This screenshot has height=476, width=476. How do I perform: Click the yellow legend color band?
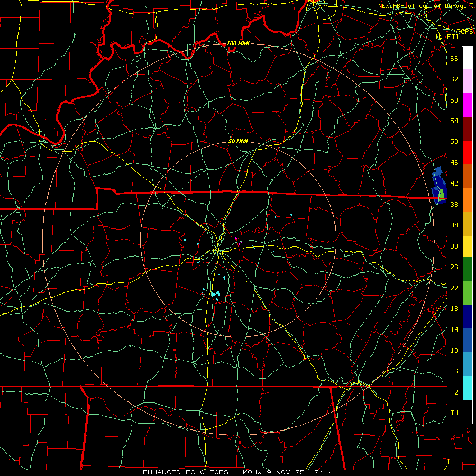[467, 246]
